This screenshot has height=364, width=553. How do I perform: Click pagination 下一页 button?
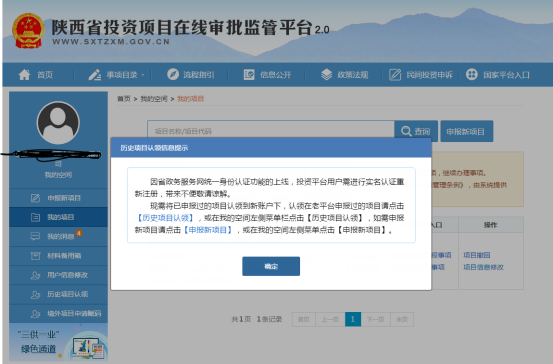[x=375, y=319]
